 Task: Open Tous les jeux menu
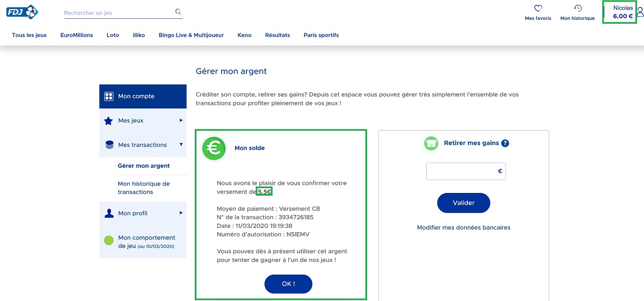click(30, 35)
